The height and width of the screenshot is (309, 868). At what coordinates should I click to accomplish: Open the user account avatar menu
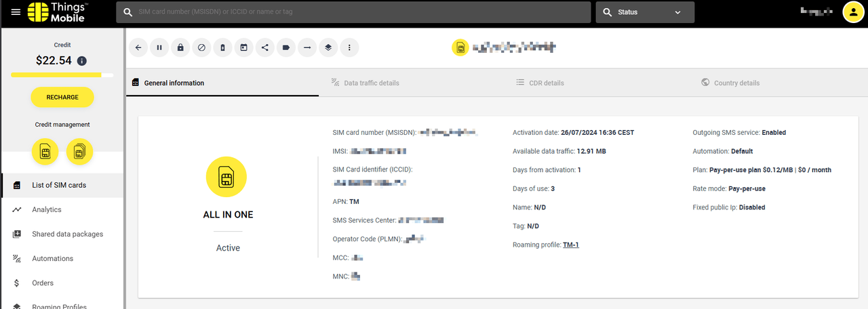click(852, 12)
